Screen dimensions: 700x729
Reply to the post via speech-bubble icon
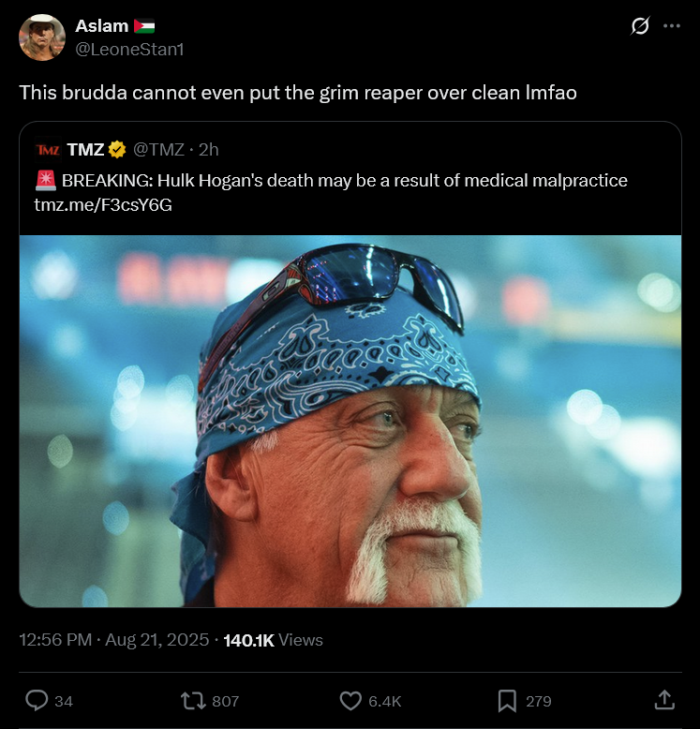(37, 700)
